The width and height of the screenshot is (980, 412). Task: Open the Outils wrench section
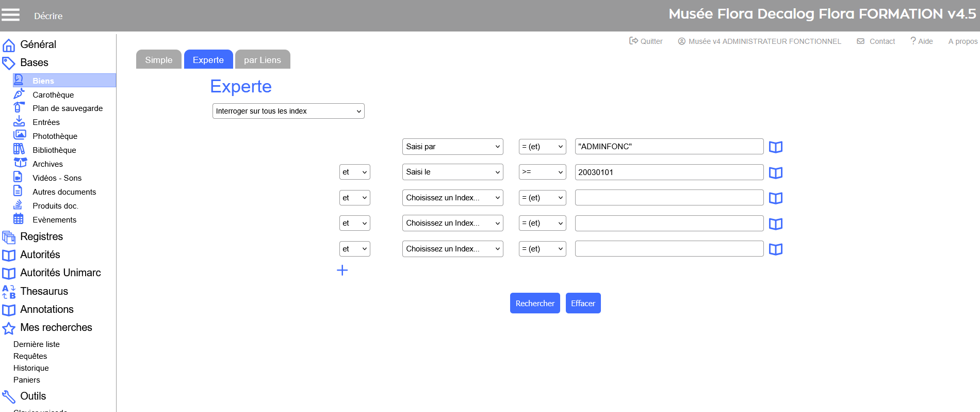pos(33,396)
